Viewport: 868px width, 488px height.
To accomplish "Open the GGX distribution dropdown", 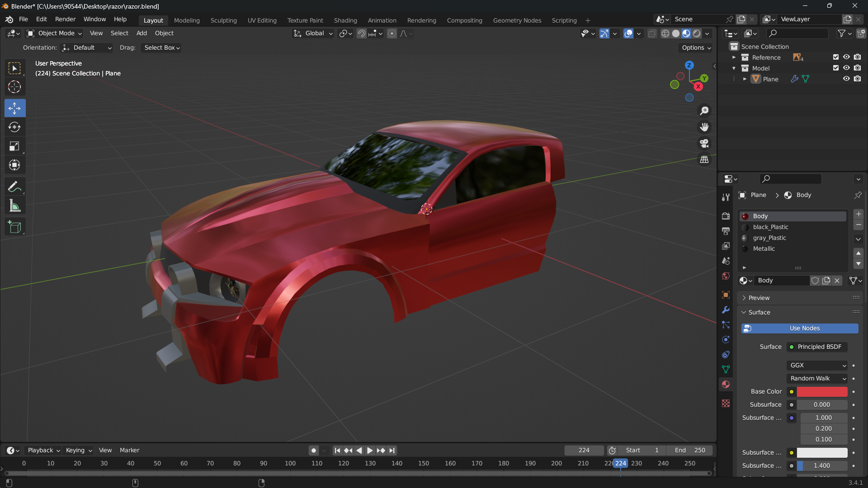I will coord(817,365).
